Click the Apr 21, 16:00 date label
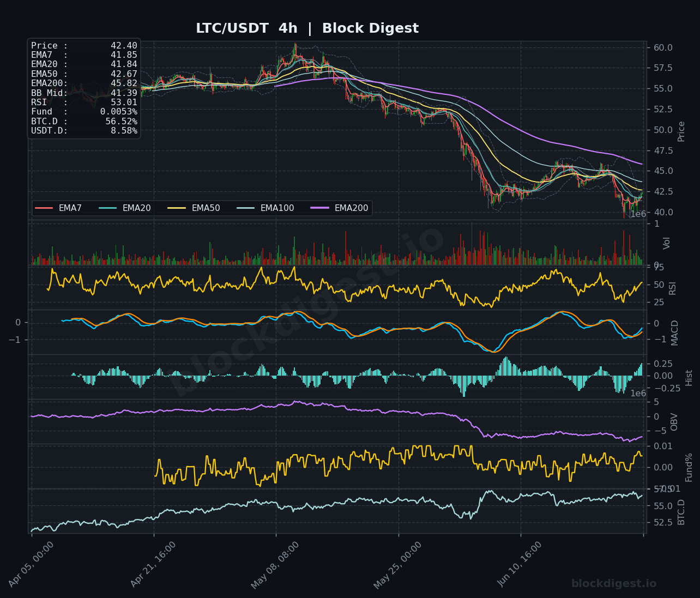 coord(153,565)
